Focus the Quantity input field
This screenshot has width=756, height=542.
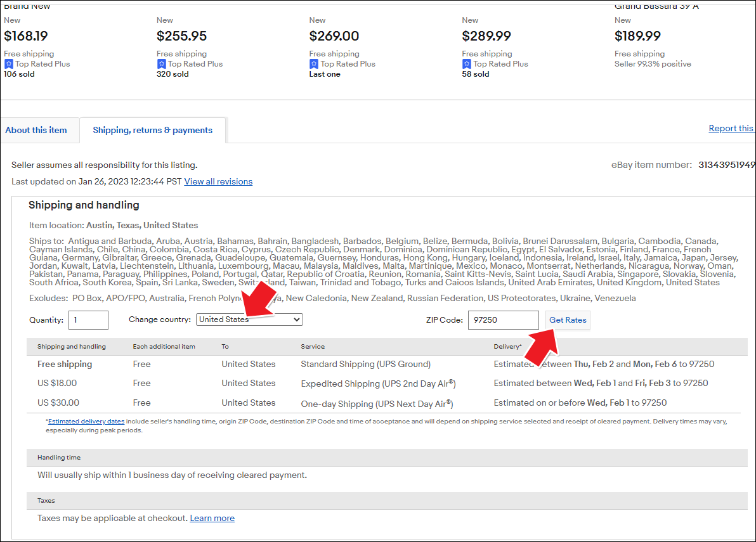point(88,320)
